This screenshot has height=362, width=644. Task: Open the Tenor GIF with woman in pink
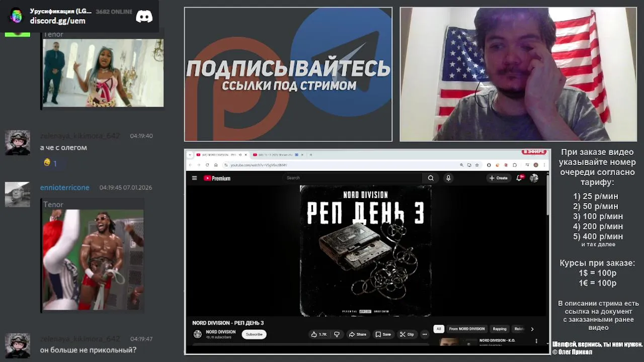point(103,73)
